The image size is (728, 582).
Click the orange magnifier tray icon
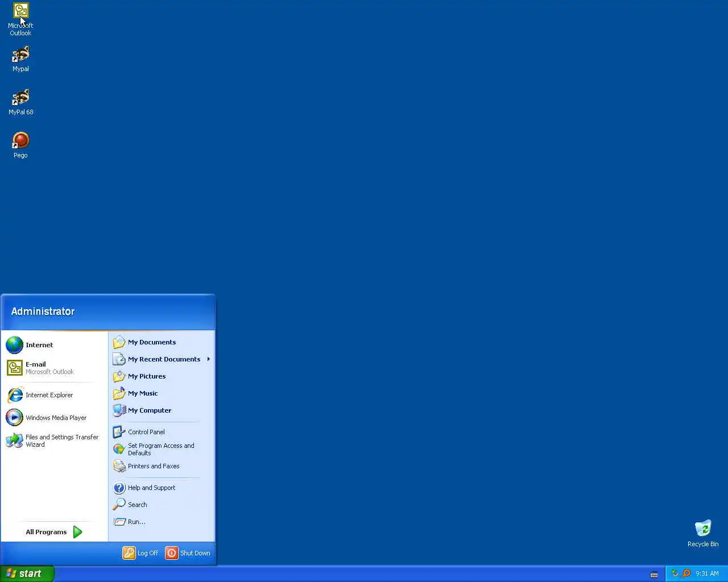(x=686, y=573)
